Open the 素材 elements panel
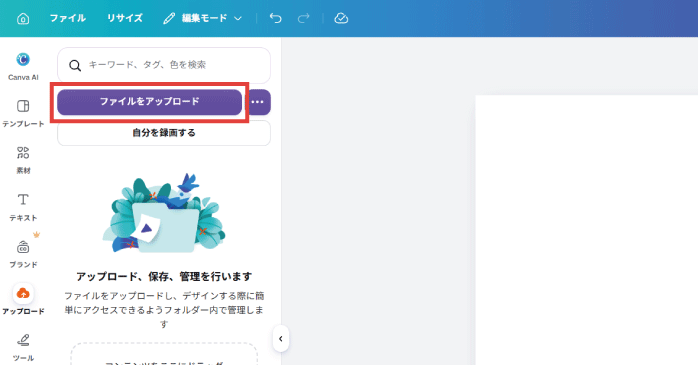Viewport: 698px width, 365px height. click(23, 160)
